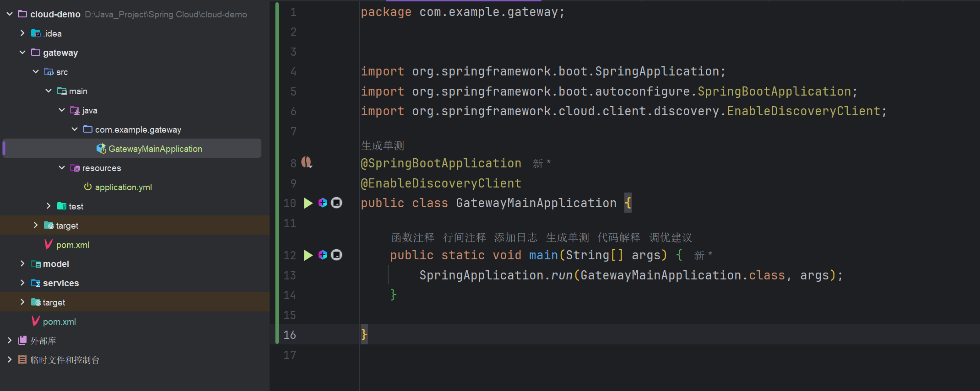Image resolution: width=980 pixels, height=391 pixels.
Task: Open pom.xml inside the gateway module
Action: [x=72, y=245]
